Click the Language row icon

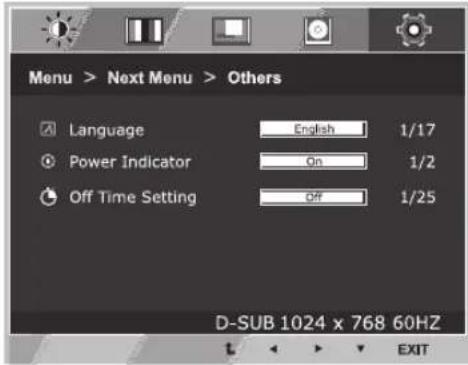pyautogui.click(x=48, y=129)
